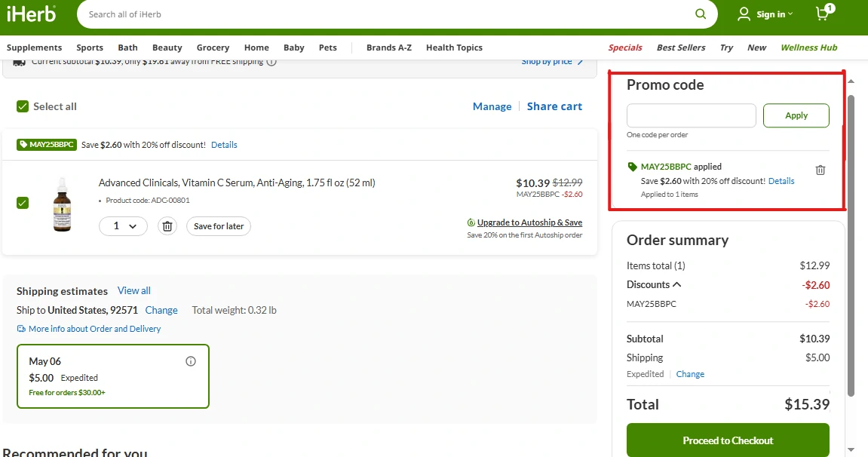This screenshot has width=868, height=457.
Task: Click the Search all of iHerb field
Action: (388, 14)
